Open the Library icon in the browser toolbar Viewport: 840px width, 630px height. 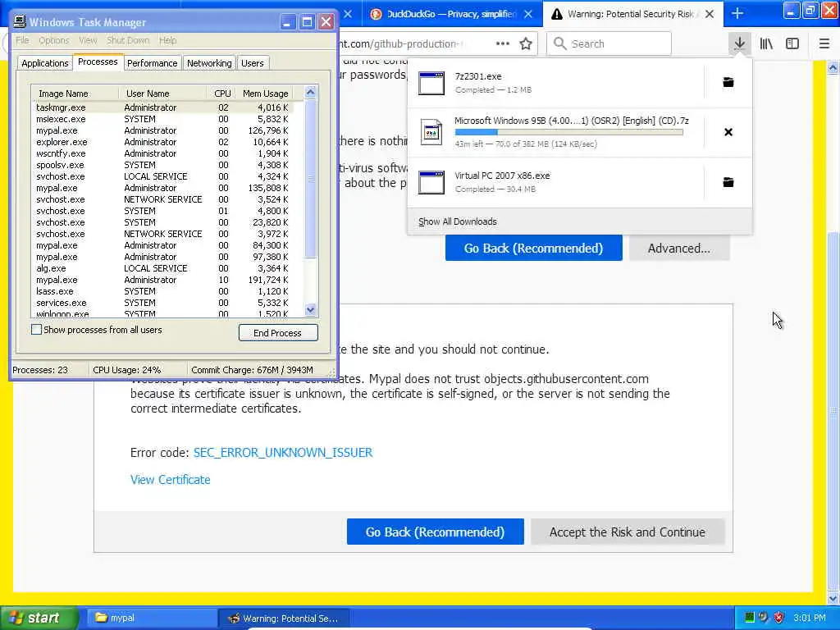pyautogui.click(x=766, y=43)
